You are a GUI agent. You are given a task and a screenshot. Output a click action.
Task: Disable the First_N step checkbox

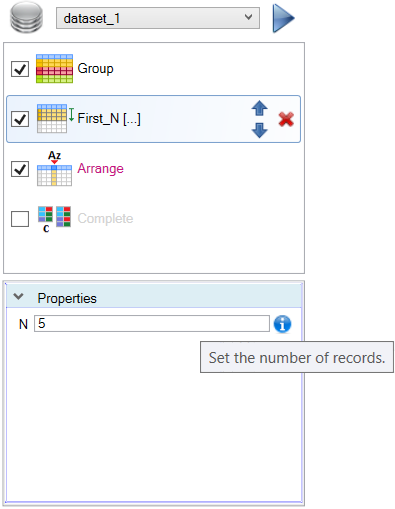click(x=20, y=119)
